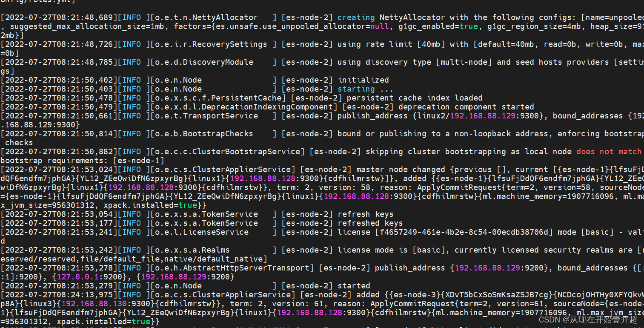Image resolution: width=644 pixels, height=328 pixels.
Task: Click the cyan 'creating' word in NettyAllocator log
Action: tap(356, 17)
